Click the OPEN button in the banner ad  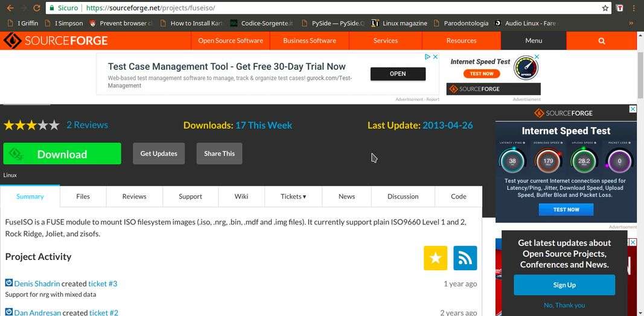point(398,74)
